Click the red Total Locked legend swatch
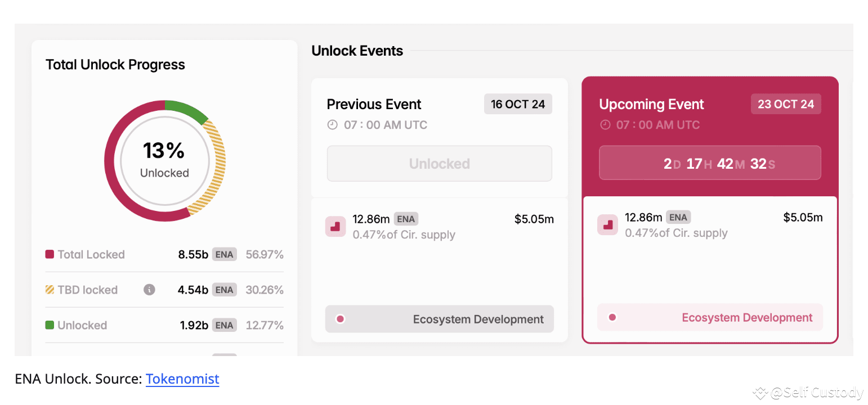Viewport: 868px width, 405px height. coord(50,254)
